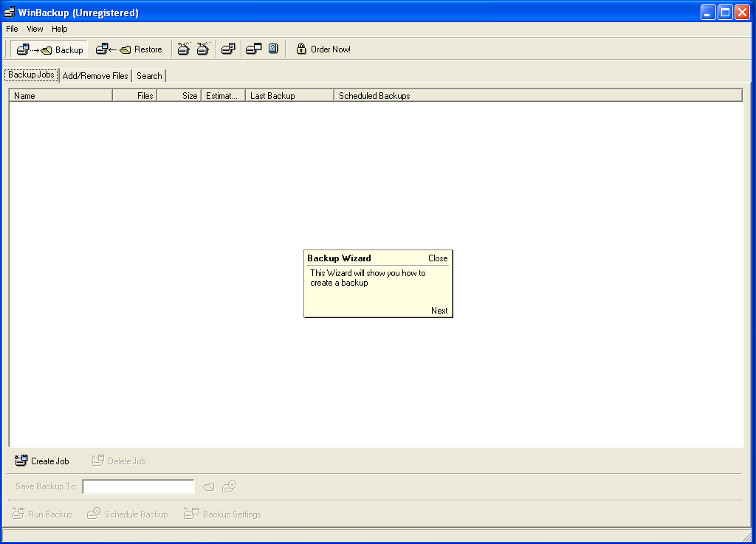
Task: Click the Scheduled Backups column header
Action: (538, 95)
